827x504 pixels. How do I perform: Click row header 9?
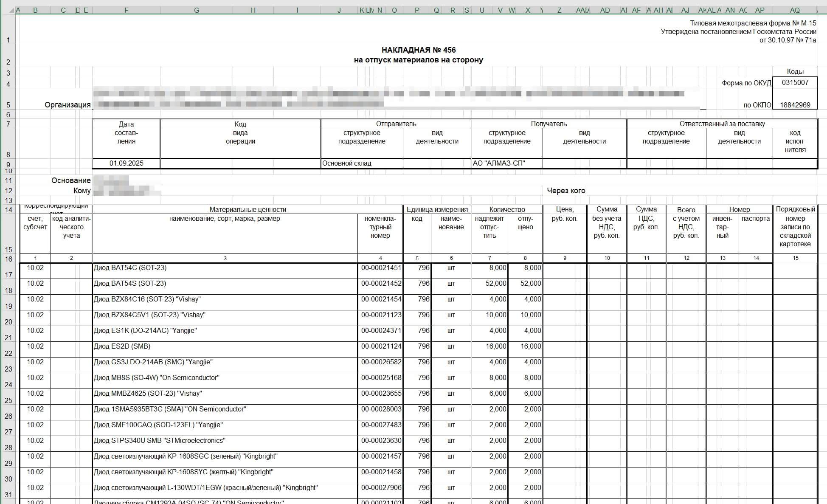(8, 164)
